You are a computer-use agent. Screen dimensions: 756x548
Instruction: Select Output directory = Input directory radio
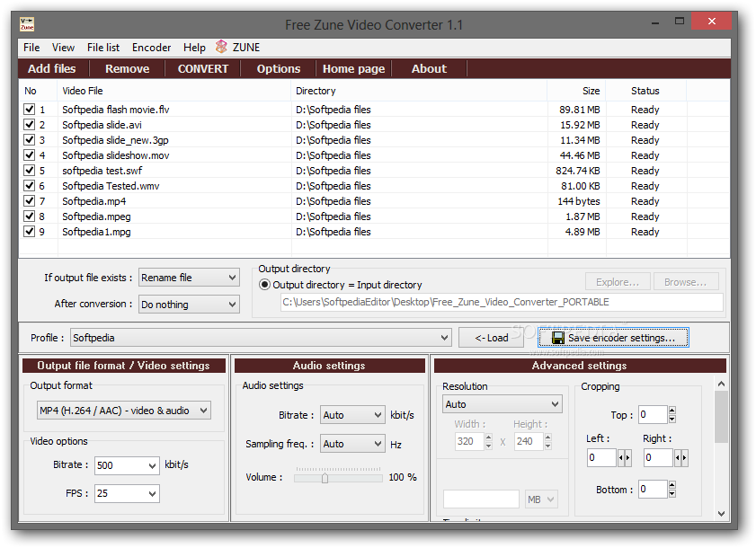pyautogui.click(x=264, y=285)
